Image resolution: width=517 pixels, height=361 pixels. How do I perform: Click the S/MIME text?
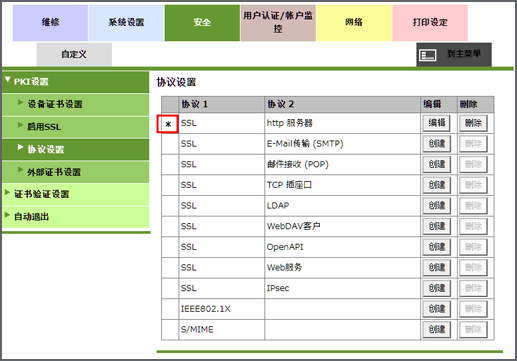(197, 330)
